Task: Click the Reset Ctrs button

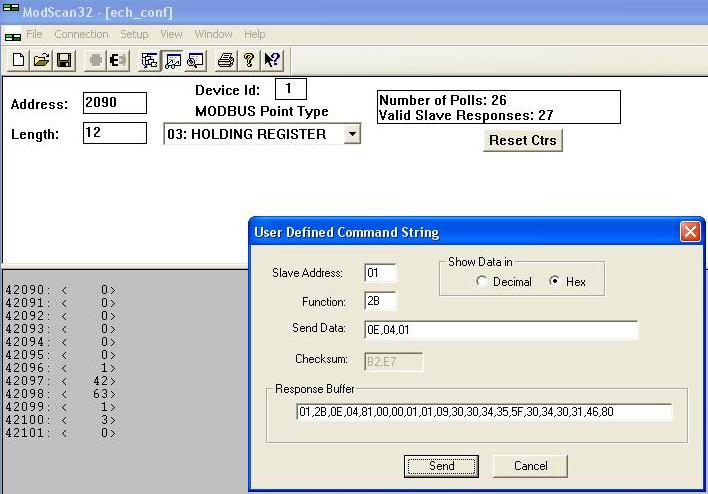Action: pos(523,141)
